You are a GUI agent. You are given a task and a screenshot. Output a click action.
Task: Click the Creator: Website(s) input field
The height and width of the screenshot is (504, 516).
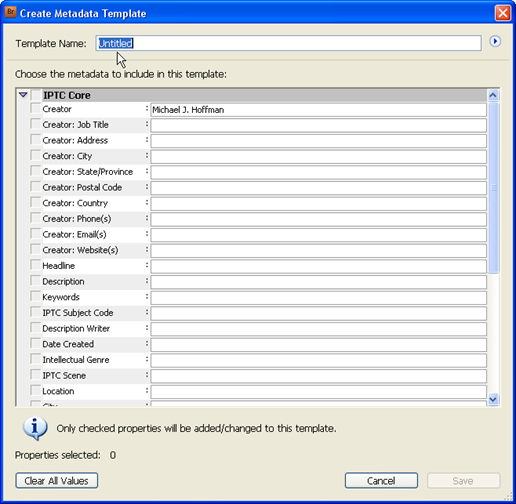tap(318, 251)
